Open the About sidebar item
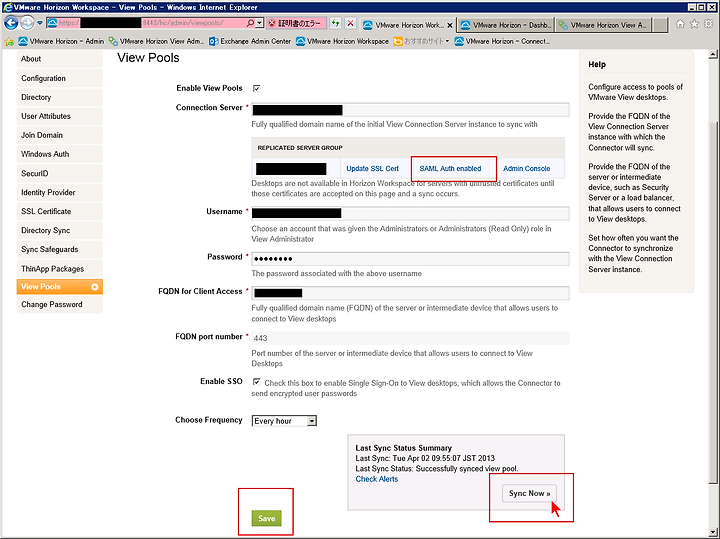Screen dimensions: 720x539 60,59
